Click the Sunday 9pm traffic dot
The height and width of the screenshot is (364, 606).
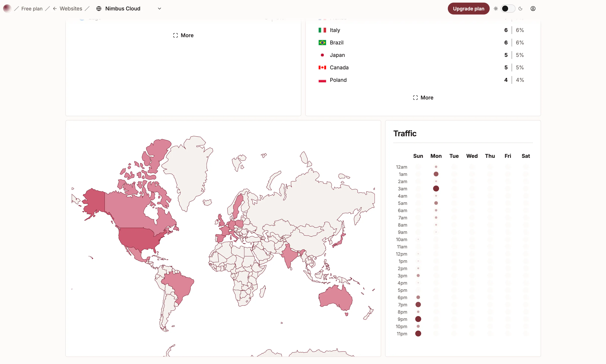(x=418, y=319)
